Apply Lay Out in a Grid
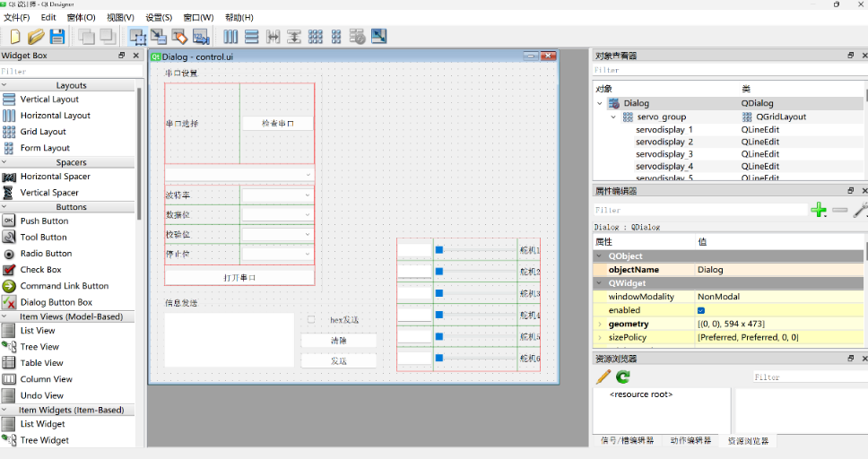868x459 pixels. (316, 37)
